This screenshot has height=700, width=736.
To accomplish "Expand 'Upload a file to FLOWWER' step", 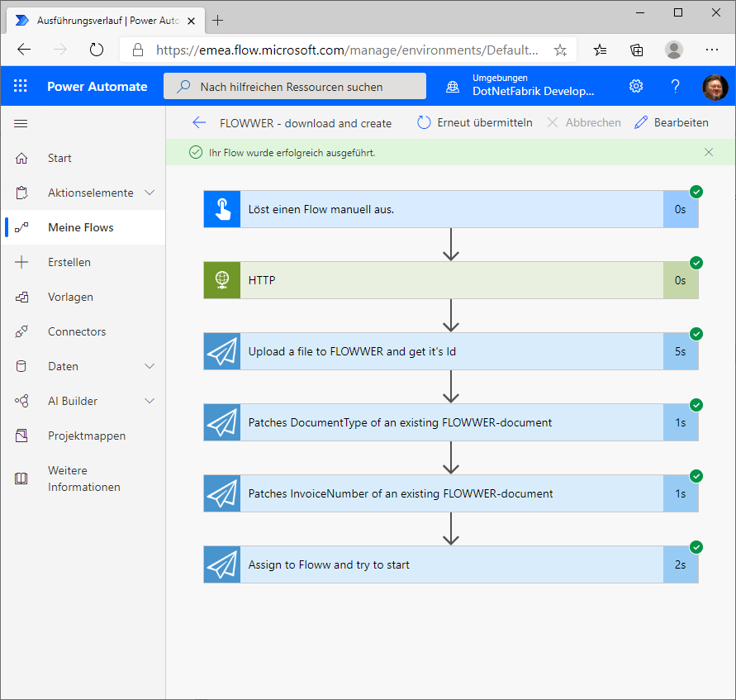I will click(x=451, y=351).
